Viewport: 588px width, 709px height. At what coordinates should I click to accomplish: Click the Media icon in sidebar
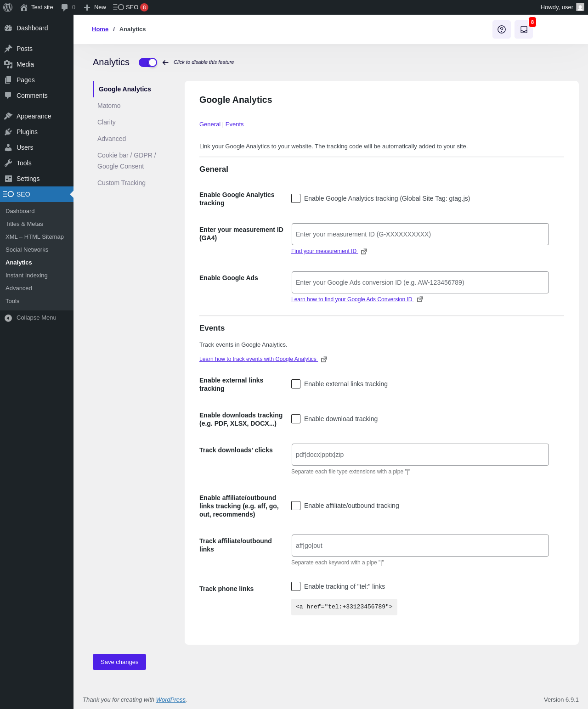tap(8, 64)
